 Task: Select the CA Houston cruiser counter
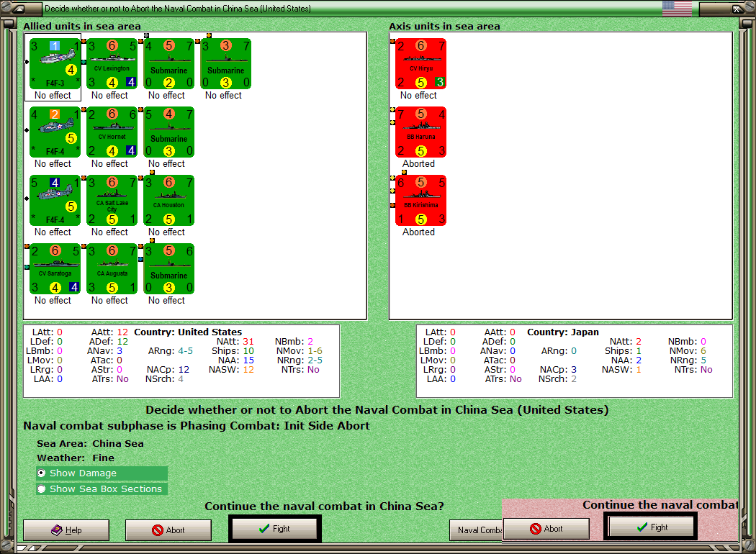168,201
